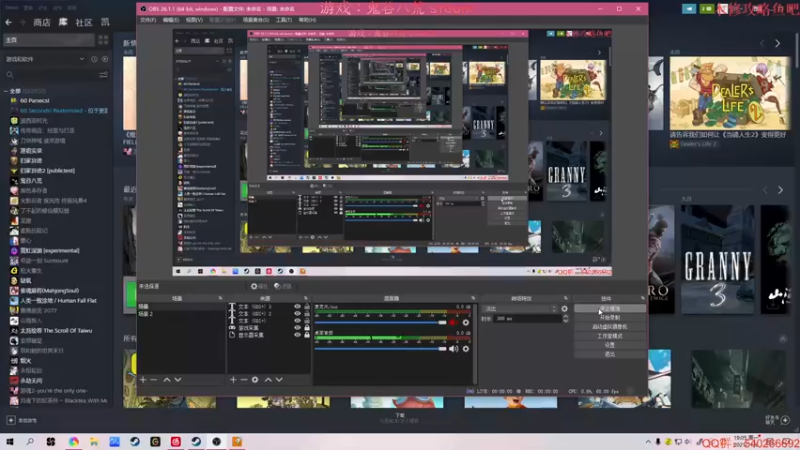This screenshot has height=450, width=800.
Task: Enable OBS studio mode button
Action: pyautogui.click(x=610, y=336)
